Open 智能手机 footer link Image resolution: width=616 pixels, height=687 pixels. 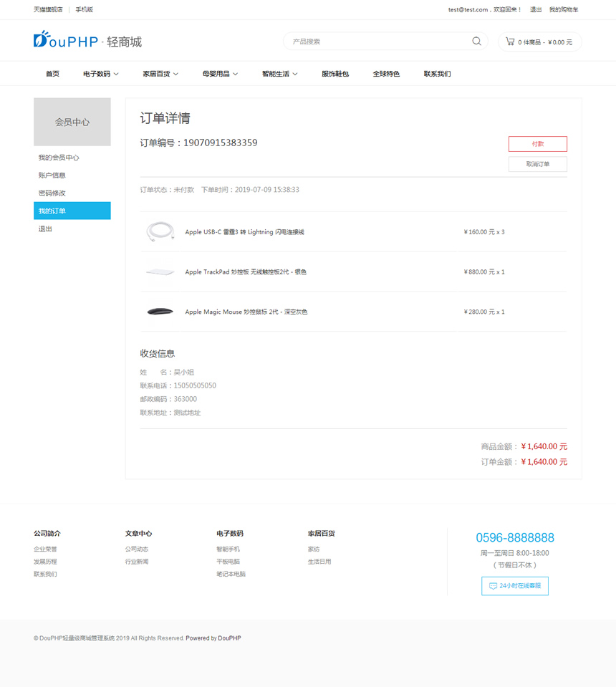228,549
